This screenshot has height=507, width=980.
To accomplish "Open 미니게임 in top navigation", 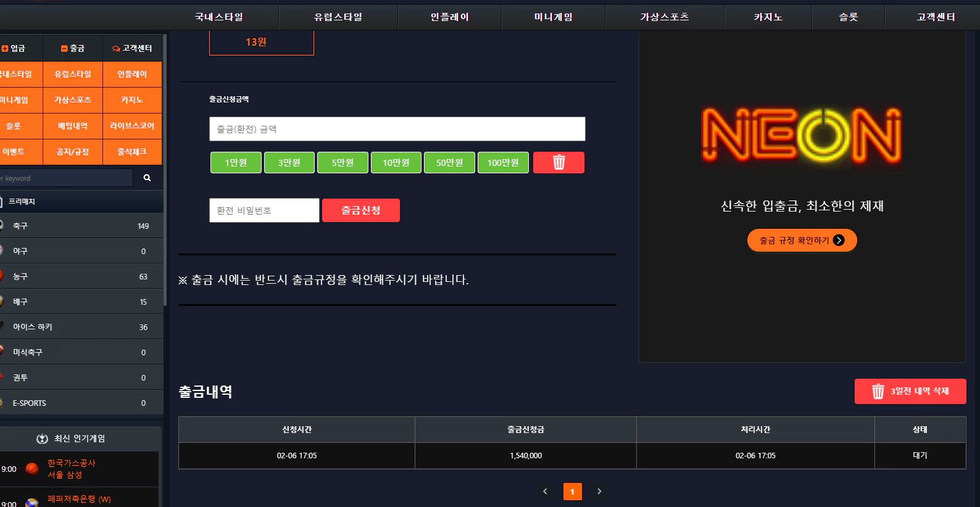I will point(554,17).
